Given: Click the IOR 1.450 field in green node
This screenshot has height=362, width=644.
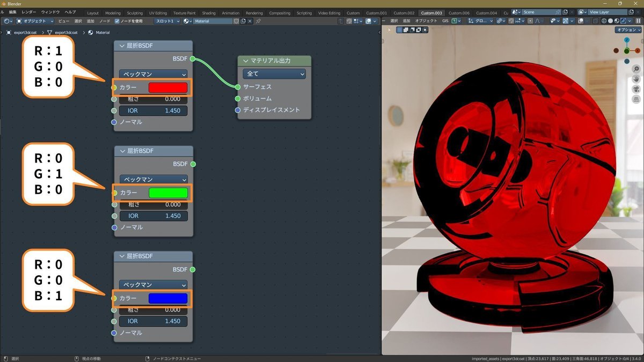Looking at the screenshot, I should point(153,216).
